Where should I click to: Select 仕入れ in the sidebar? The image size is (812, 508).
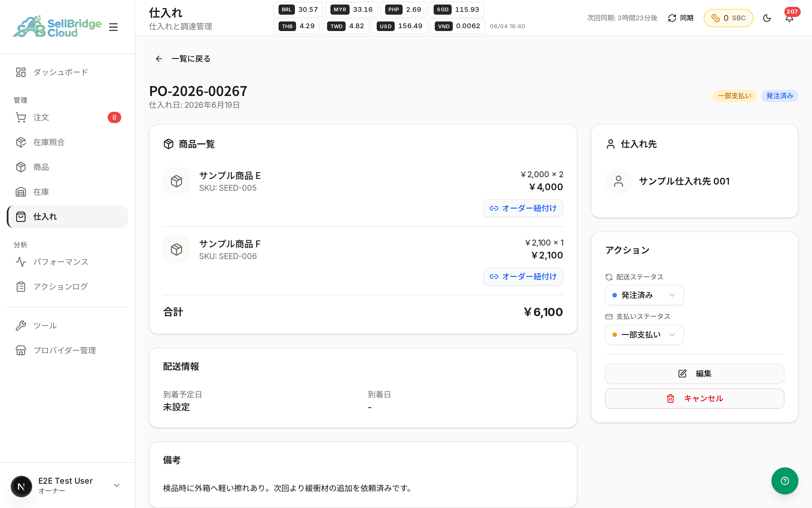pos(67,217)
